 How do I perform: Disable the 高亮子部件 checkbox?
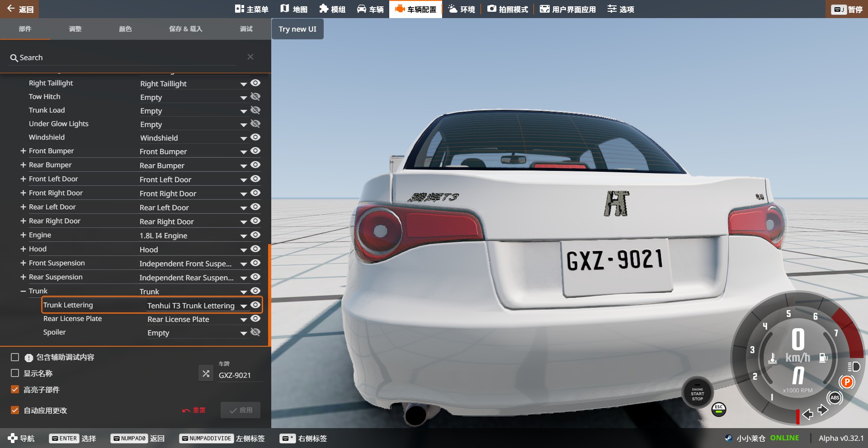pyautogui.click(x=15, y=389)
